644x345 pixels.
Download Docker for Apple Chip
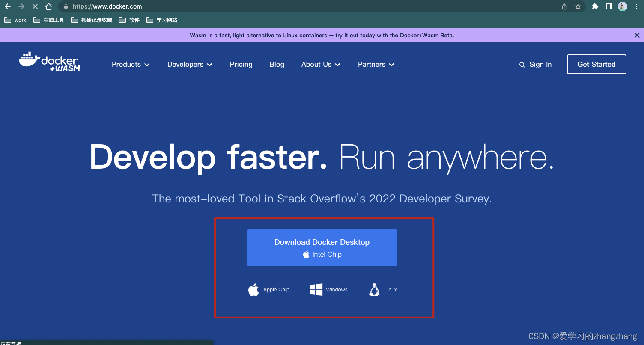pyautogui.click(x=269, y=290)
